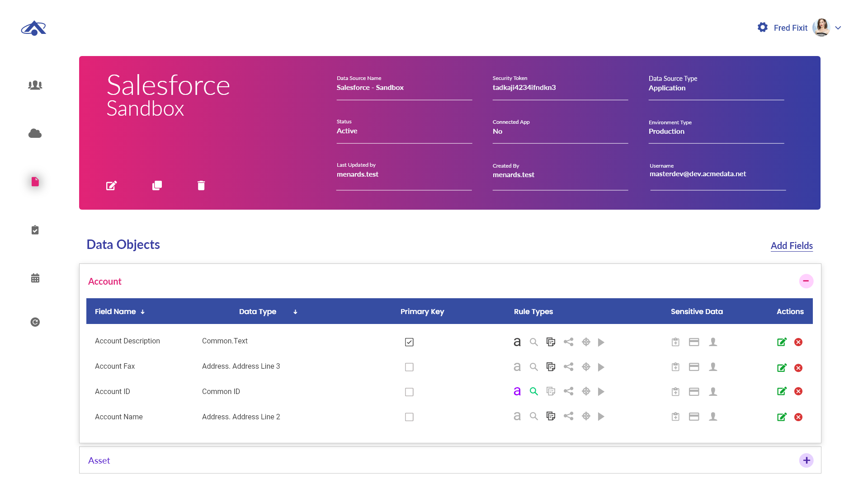Screen dimensions: 868x488
Task: Delete the Account Fax field row
Action: click(798, 368)
